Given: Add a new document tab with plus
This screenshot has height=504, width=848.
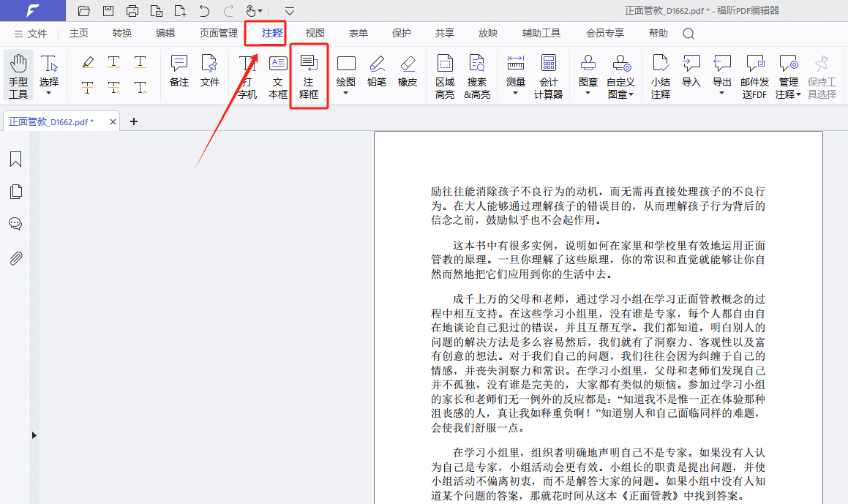Looking at the screenshot, I should pos(134,121).
